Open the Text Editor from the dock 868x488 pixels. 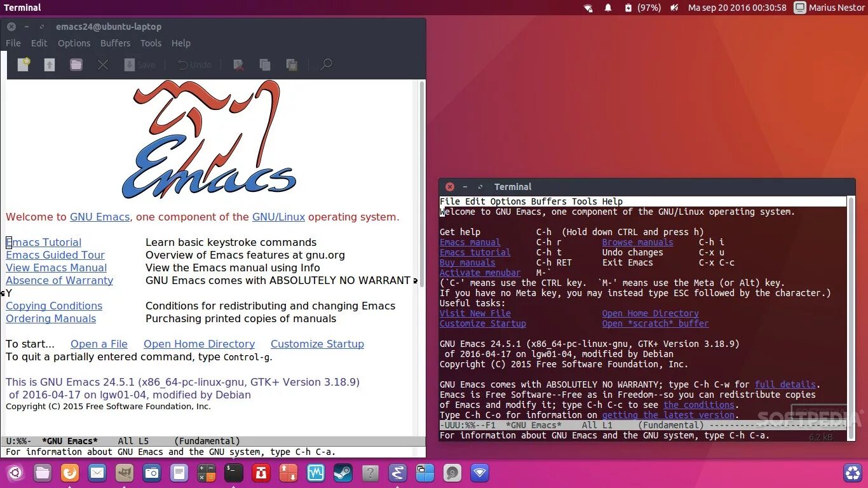(x=179, y=473)
